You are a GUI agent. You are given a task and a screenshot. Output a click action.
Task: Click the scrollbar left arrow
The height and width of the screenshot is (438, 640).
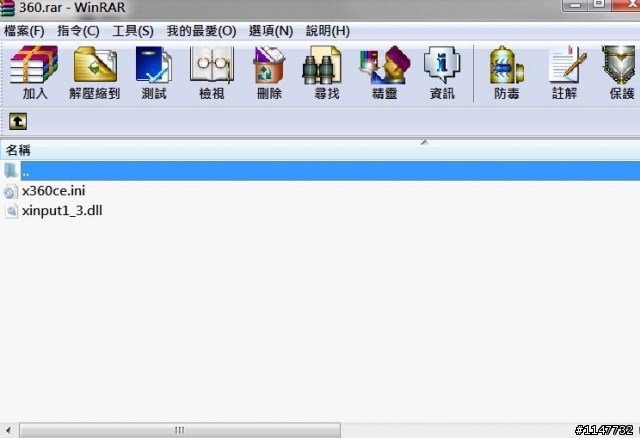[8, 430]
